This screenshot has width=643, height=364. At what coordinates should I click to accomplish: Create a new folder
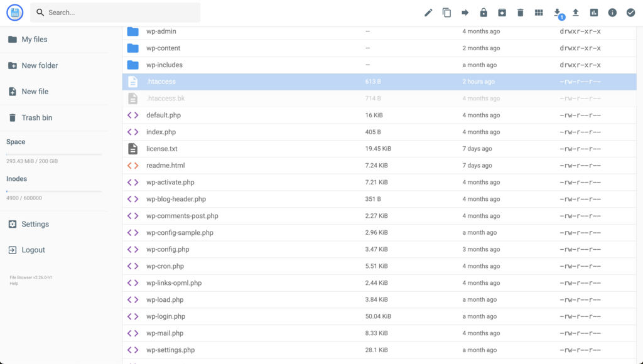click(39, 65)
